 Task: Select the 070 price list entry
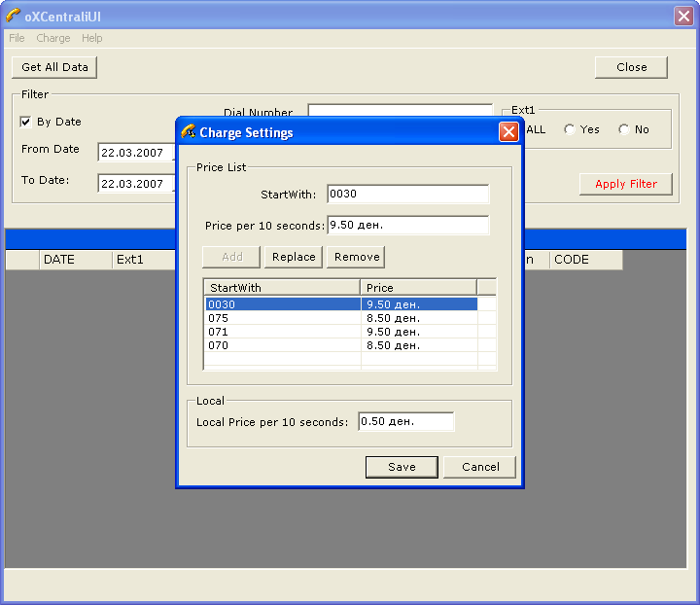coord(282,345)
